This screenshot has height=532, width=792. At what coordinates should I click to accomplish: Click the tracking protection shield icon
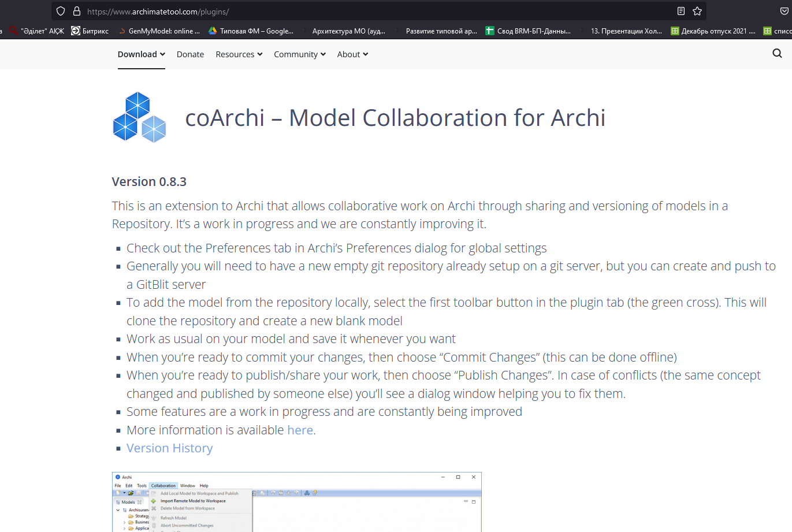[61, 12]
